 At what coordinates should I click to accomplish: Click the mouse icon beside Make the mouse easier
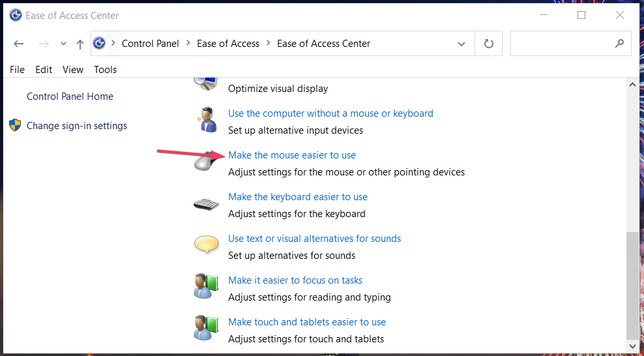click(206, 161)
